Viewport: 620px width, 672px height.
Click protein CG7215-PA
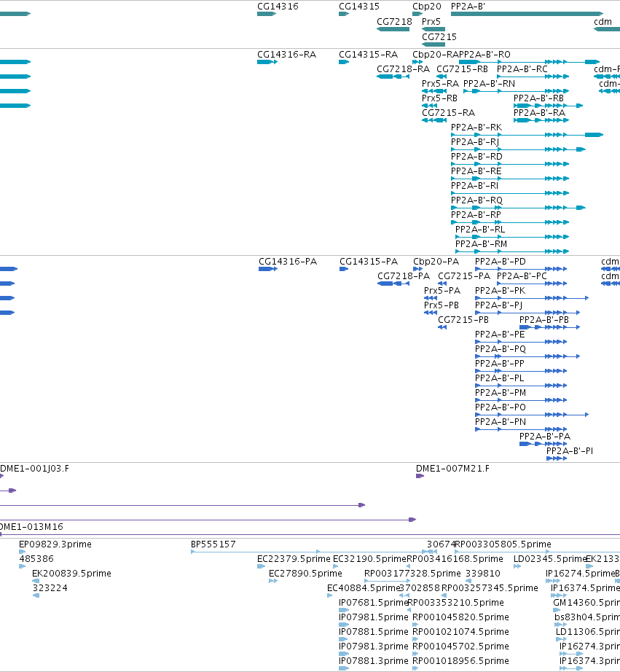[x=464, y=276]
